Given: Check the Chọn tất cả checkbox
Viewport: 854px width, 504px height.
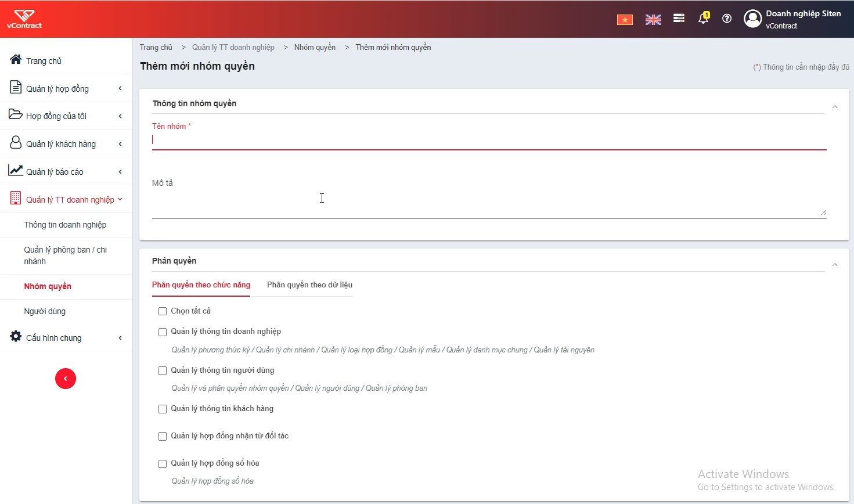Looking at the screenshot, I should click(x=163, y=311).
